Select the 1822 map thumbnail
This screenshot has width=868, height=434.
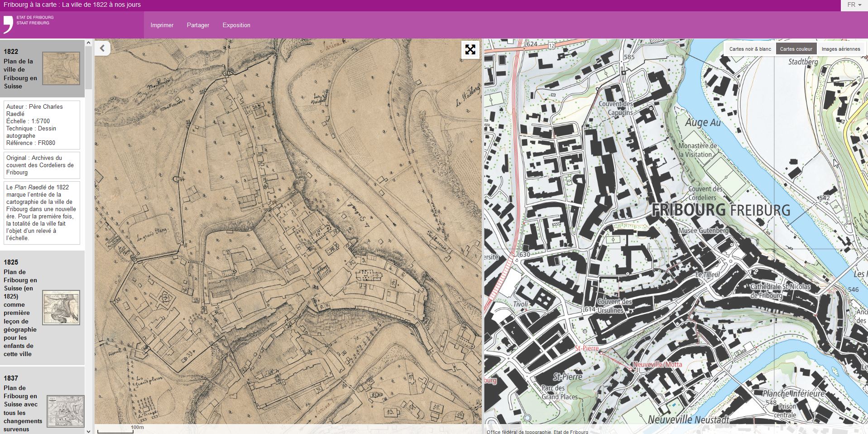point(61,68)
